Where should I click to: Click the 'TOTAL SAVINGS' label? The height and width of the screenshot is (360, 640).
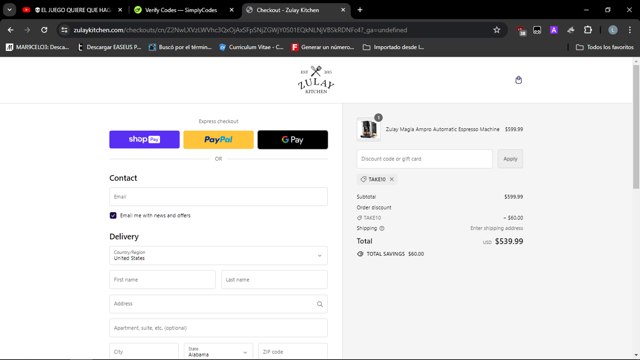[x=385, y=254]
